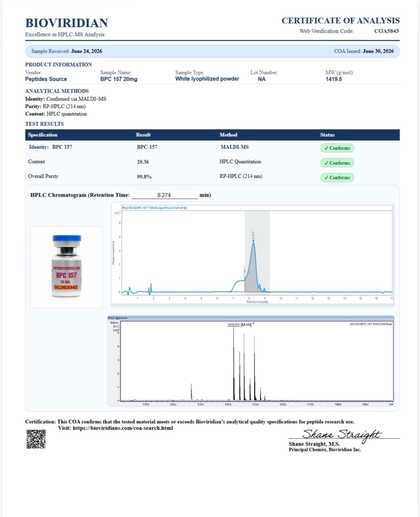Click the Method column header
The image size is (420, 517).
click(228, 135)
